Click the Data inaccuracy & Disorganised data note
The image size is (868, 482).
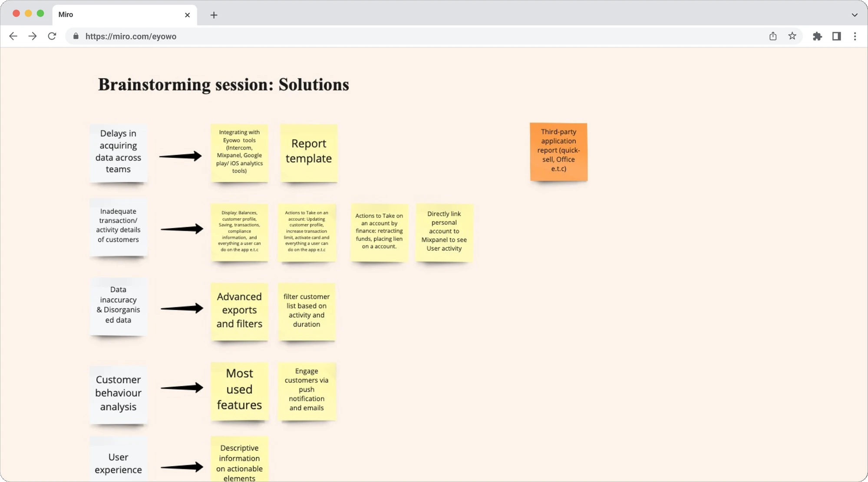click(x=118, y=306)
